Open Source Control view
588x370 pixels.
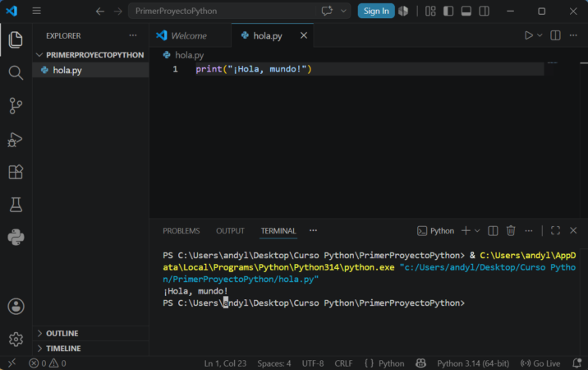pos(16,105)
